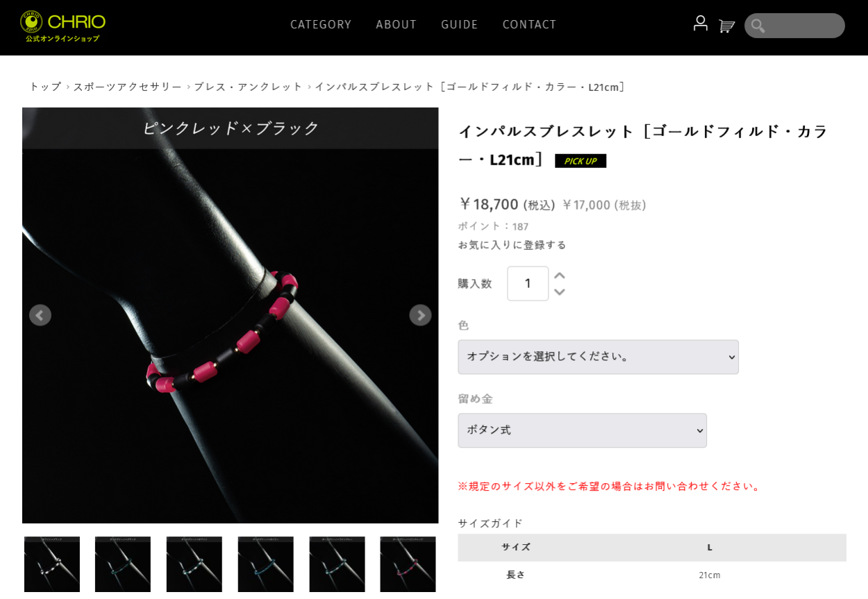
Task: Increase purchase quantity with up arrow
Action: [x=560, y=276]
